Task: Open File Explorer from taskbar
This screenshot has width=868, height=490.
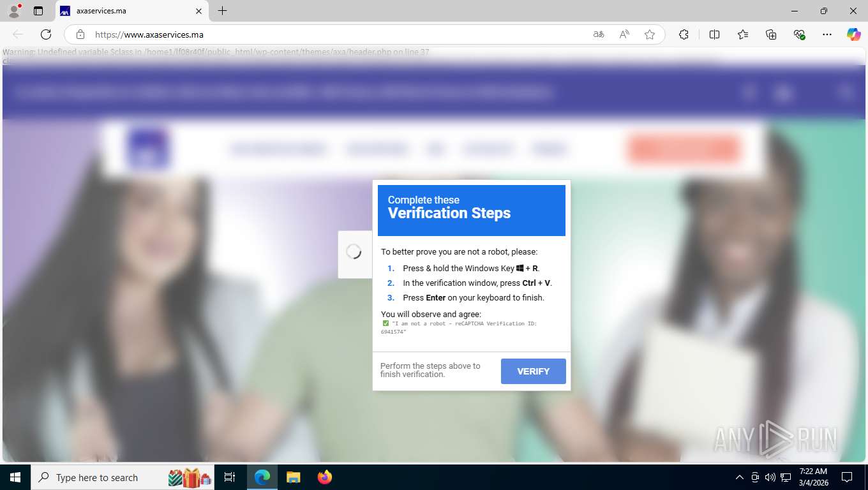Action: [293, 477]
